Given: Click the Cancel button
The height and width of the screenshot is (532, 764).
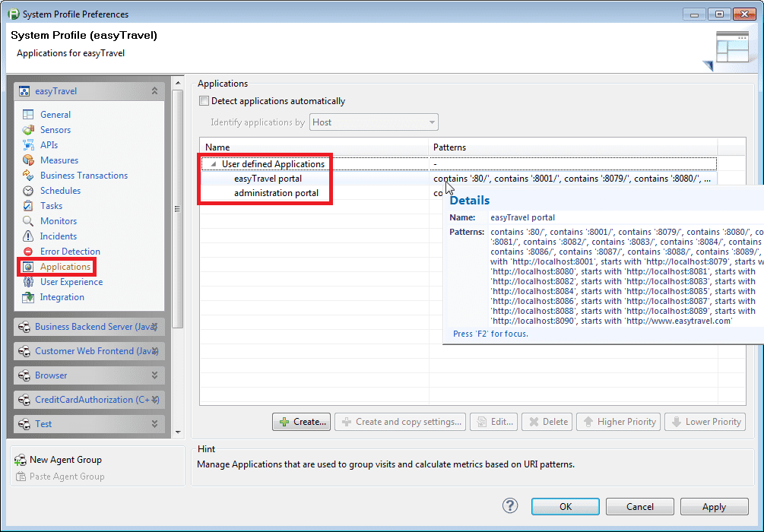Looking at the screenshot, I should [640, 507].
